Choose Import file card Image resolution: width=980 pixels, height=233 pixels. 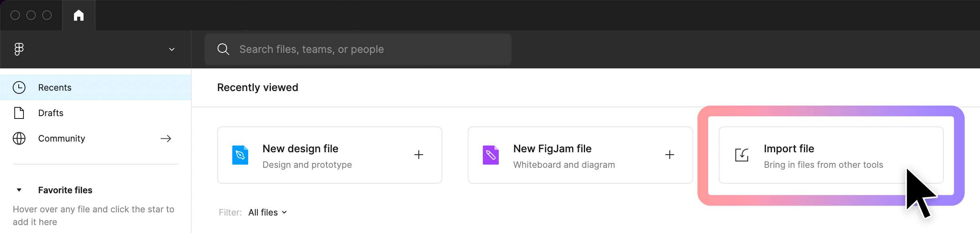pyautogui.click(x=831, y=155)
